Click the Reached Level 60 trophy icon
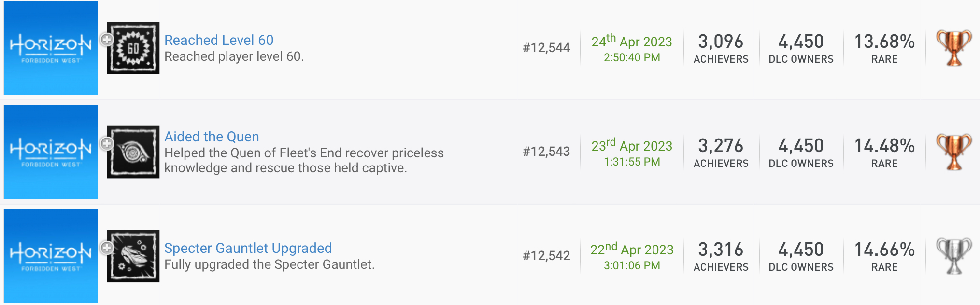Screen dimensions: 980x305 click(x=133, y=48)
